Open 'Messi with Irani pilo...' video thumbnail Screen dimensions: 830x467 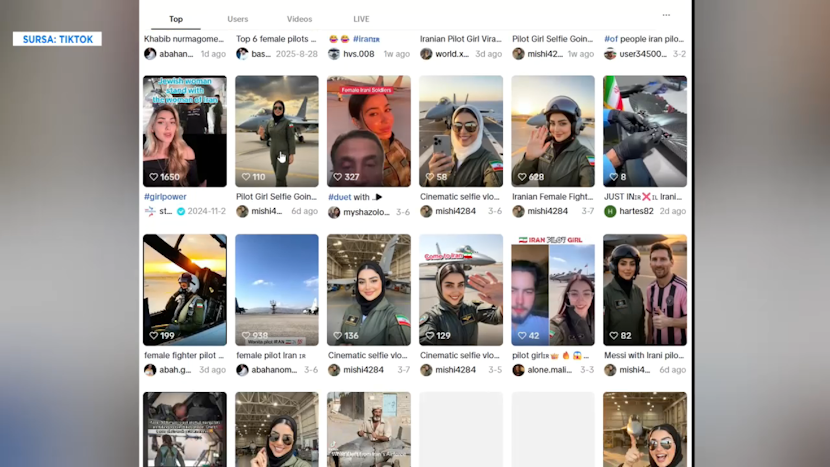pos(645,290)
